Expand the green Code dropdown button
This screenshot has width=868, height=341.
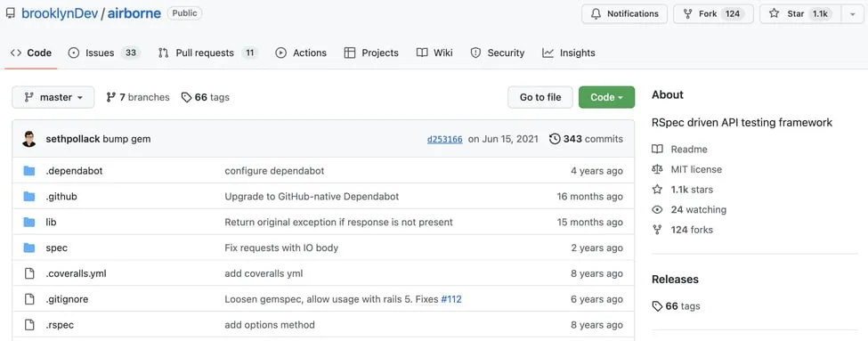tap(607, 97)
